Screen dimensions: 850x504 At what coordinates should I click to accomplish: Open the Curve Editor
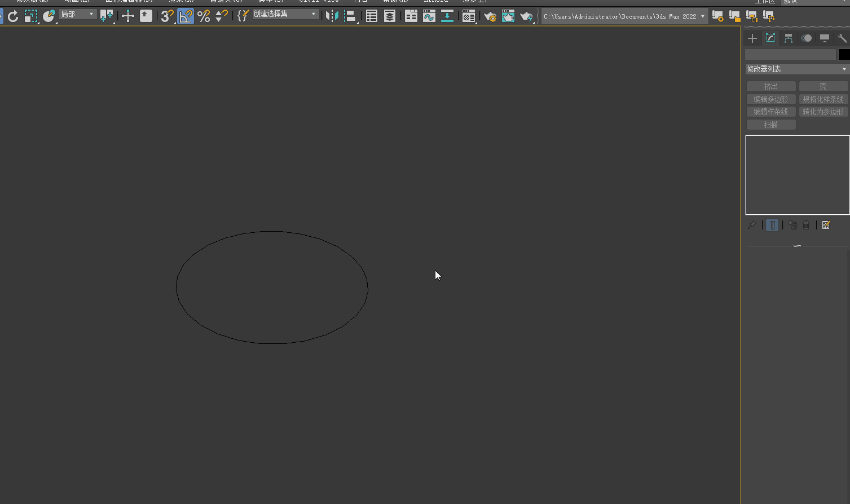[429, 16]
